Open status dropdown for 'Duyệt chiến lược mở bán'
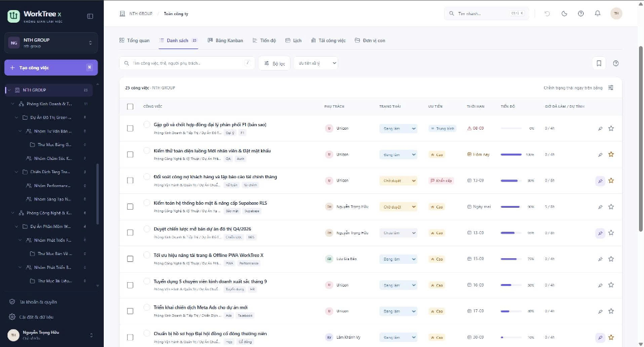The height and width of the screenshot is (347, 644). 398,233
